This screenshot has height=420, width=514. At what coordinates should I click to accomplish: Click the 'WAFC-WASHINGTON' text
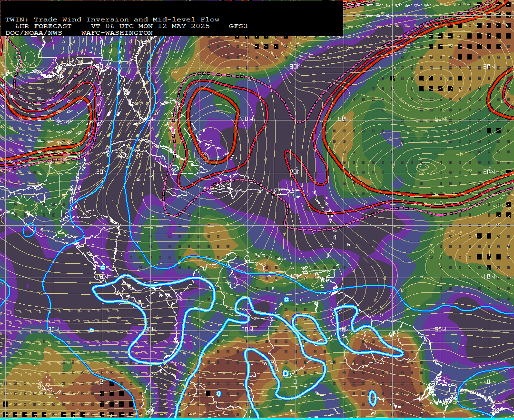pos(117,33)
